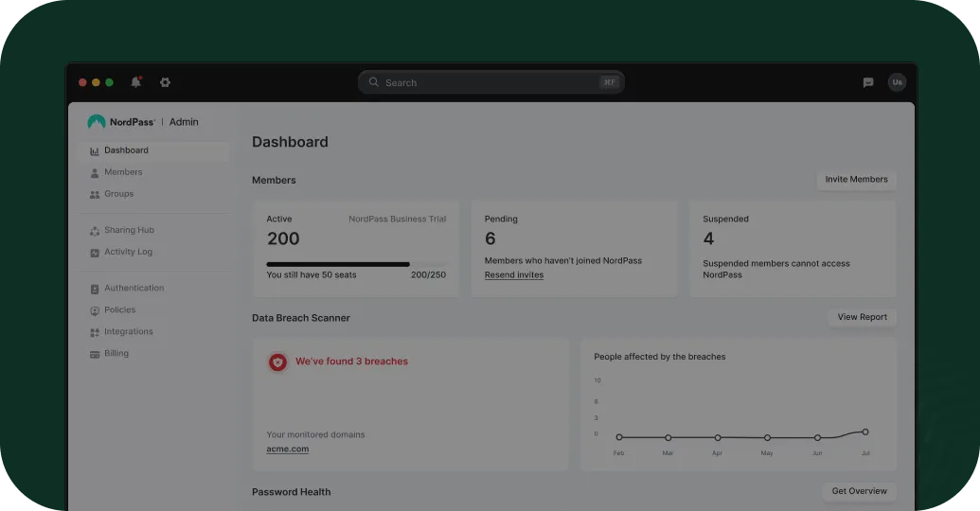Screen dimensions: 980x511
Task: Click the Apr data point on the chart
Action: pyautogui.click(x=718, y=437)
